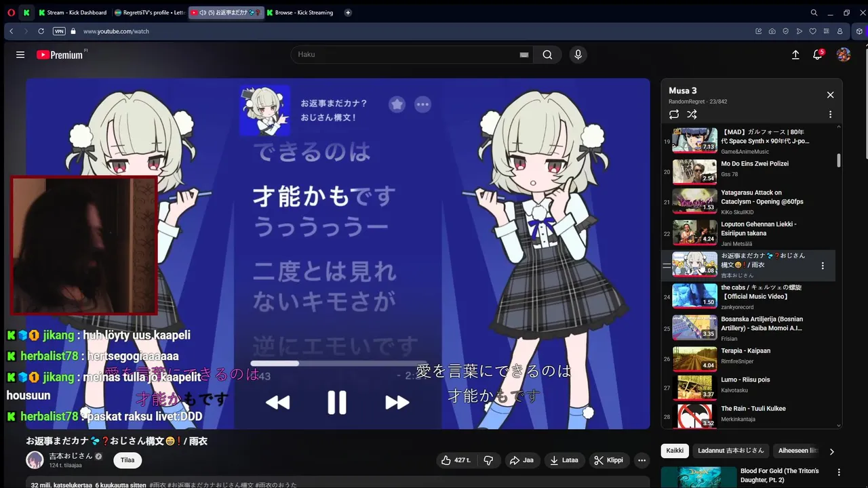Open the three-dot bubble in the video

422,104
